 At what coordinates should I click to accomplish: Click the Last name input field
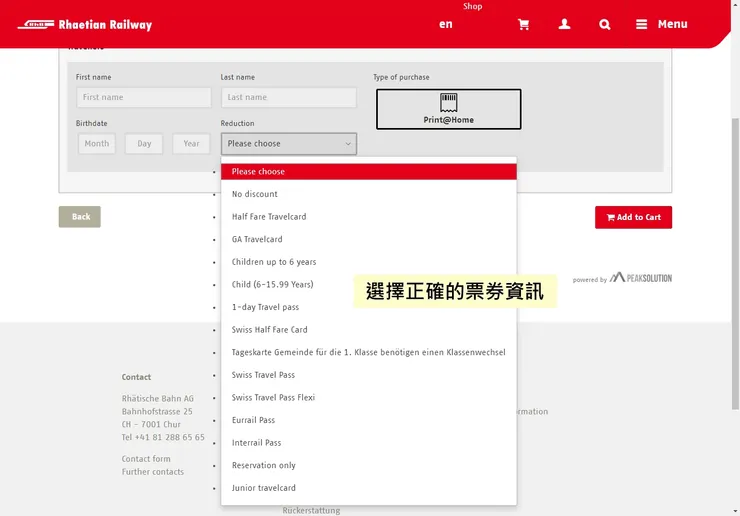288,97
